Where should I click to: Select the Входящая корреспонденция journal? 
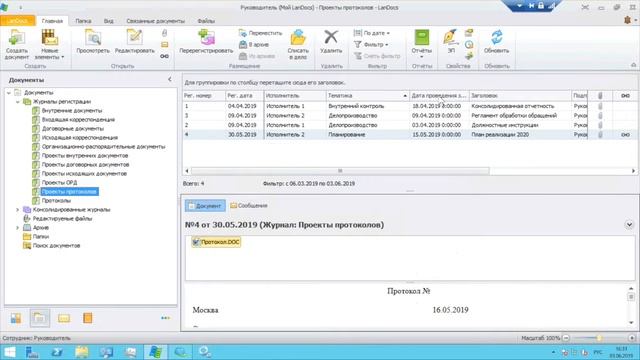click(78, 120)
